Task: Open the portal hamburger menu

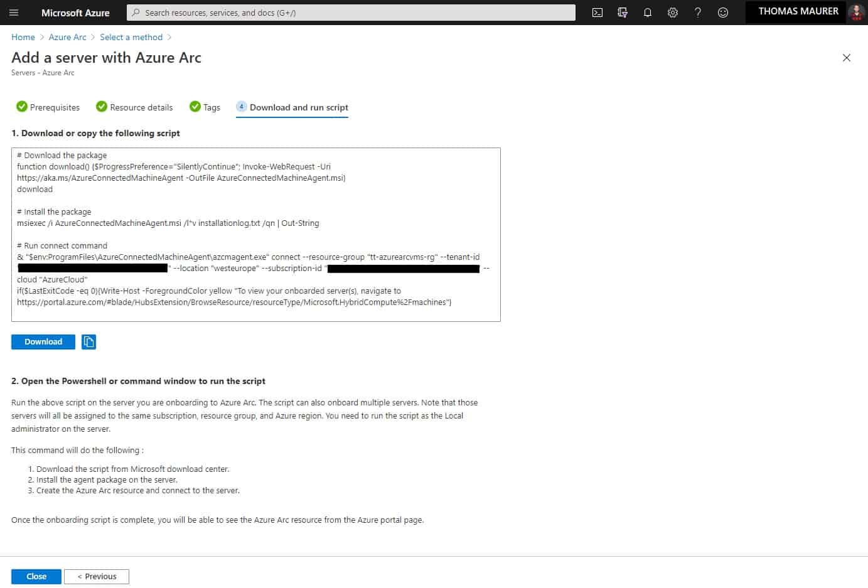Action: 14,13
